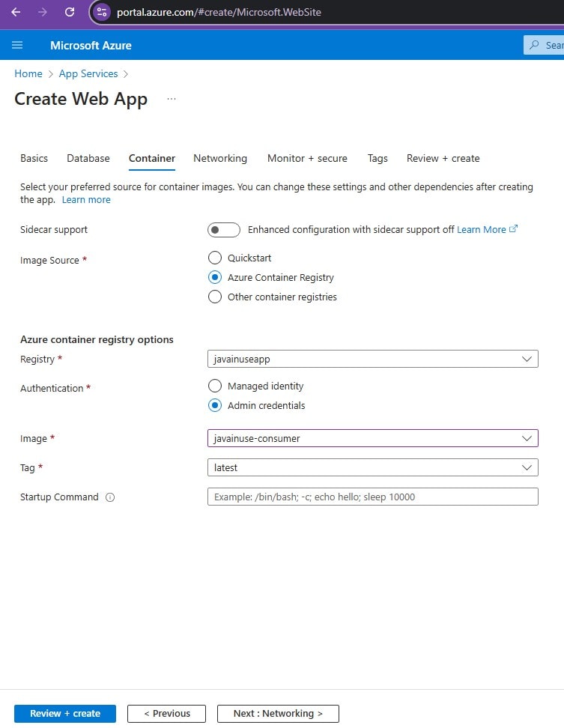Click the search magnifier icon
Viewport: 564px width, 728px height.
point(534,45)
